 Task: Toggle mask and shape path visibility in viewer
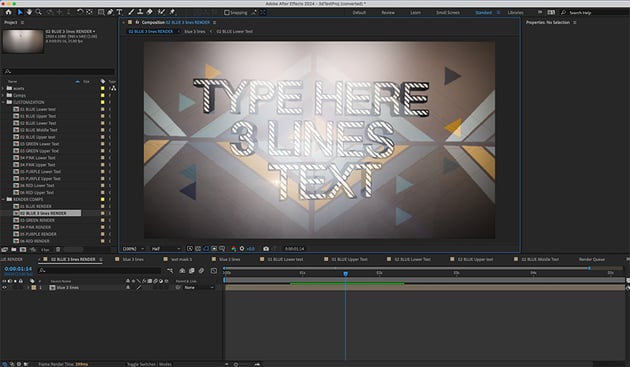[206, 249]
